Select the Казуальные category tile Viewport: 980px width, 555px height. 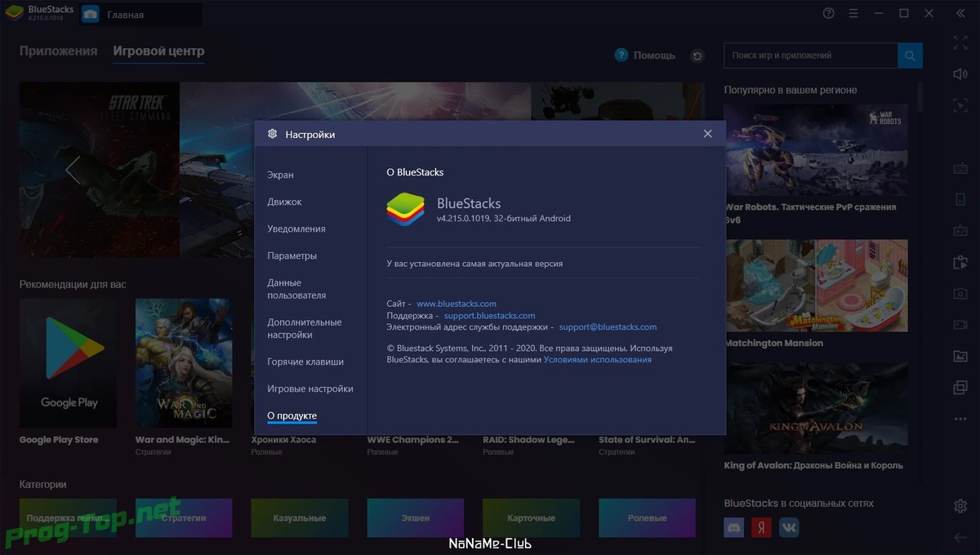click(x=300, y=517)
